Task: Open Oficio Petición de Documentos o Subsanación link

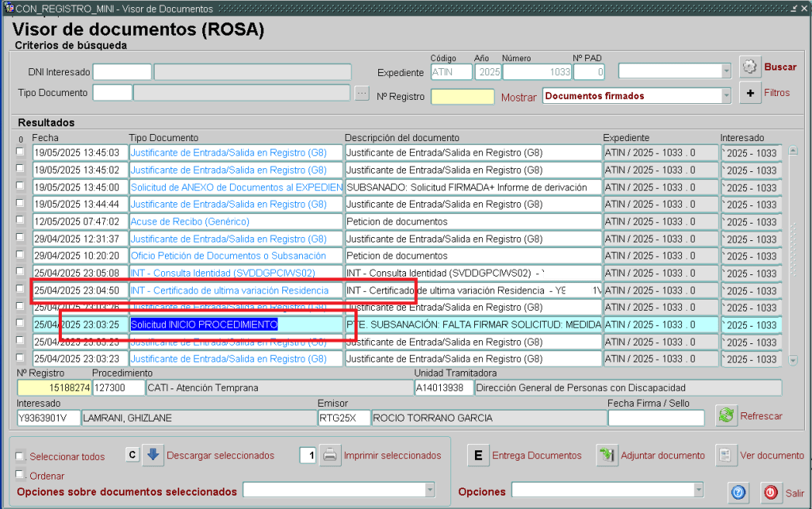Action: click(x=228, y=256)
